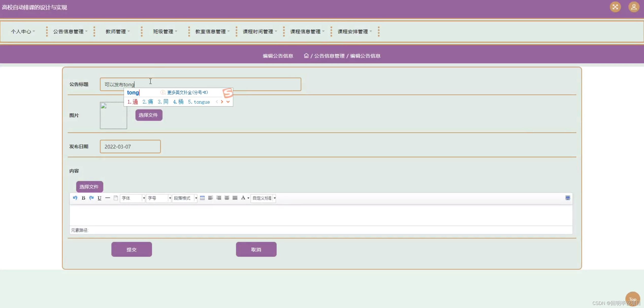
Task: Click the undo icon in editor toolbar
Action: pos(75,198)
